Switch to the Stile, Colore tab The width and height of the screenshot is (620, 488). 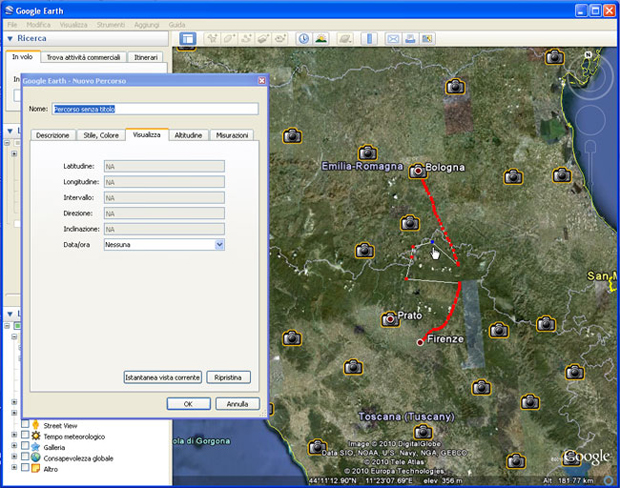[101, 135]
